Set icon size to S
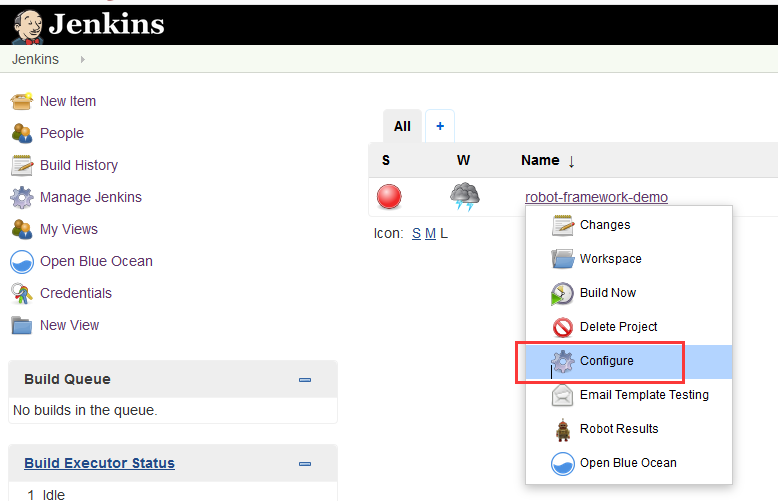 click(416, 234)
